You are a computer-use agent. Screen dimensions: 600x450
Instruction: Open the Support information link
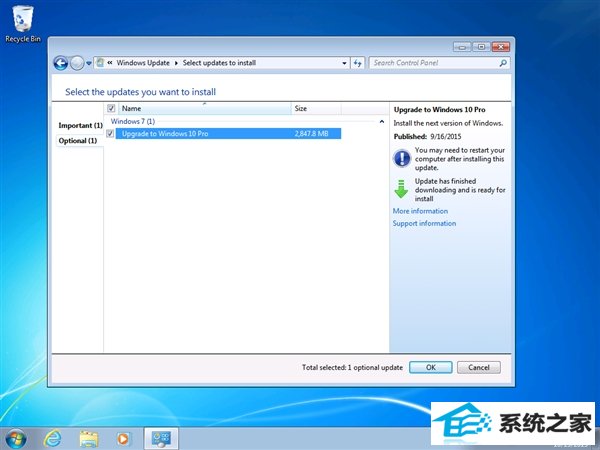pyautogui.click(x=424, y=223)
